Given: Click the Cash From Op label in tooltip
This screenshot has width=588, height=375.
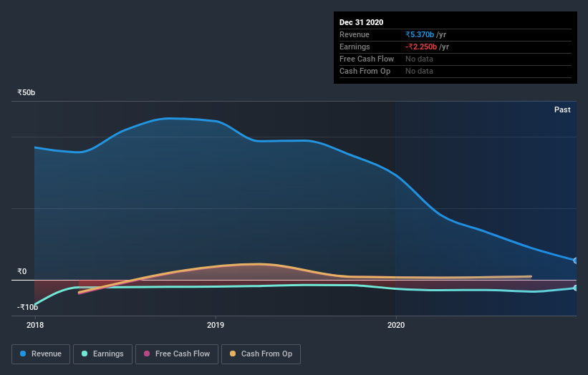Looking at the screenshot, I should [365, 71].
